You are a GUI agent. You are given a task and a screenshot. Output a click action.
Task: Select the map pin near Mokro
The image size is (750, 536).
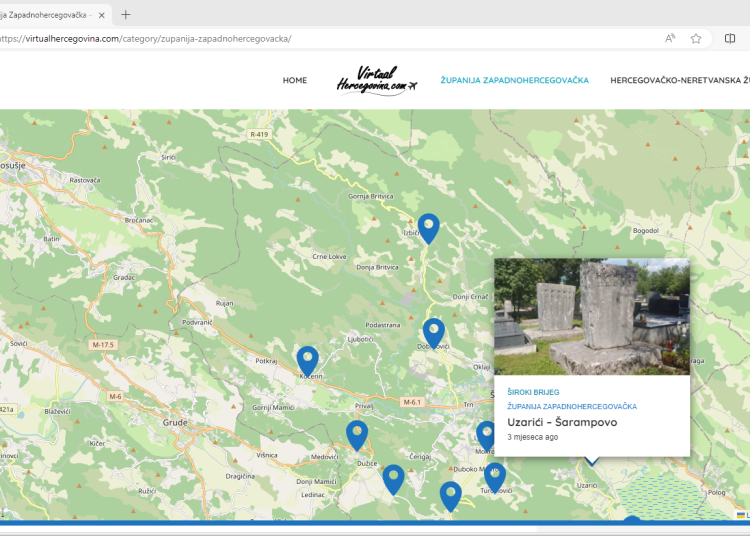coord(485,436)
